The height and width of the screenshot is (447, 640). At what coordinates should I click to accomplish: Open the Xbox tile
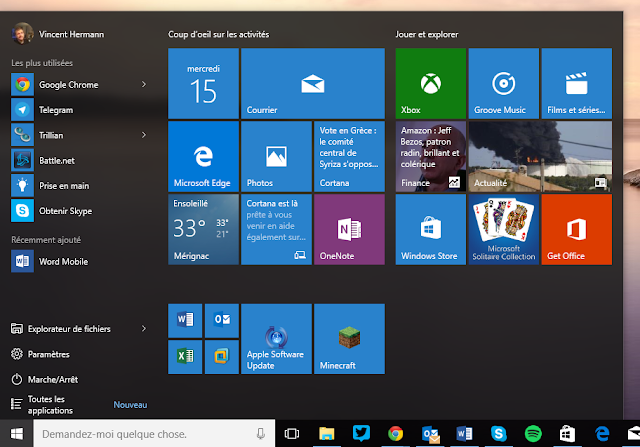[x=431, y=83]
